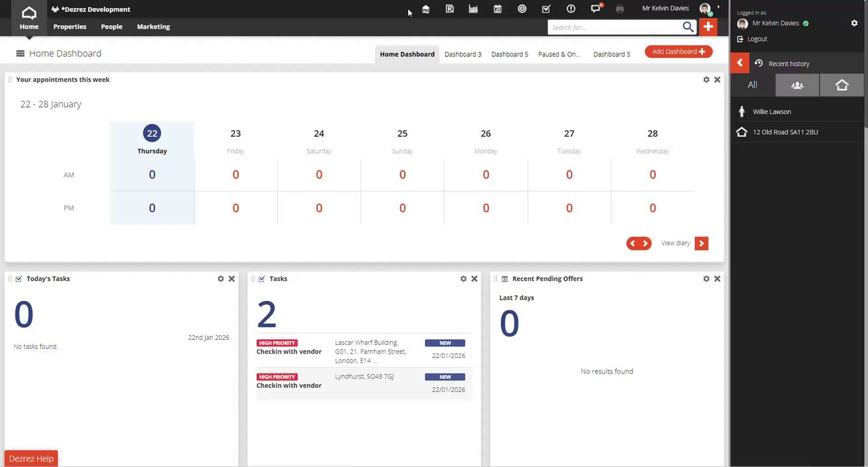Click the red plus quick-add button
This screenshot has width=868, height=467.
708,27
